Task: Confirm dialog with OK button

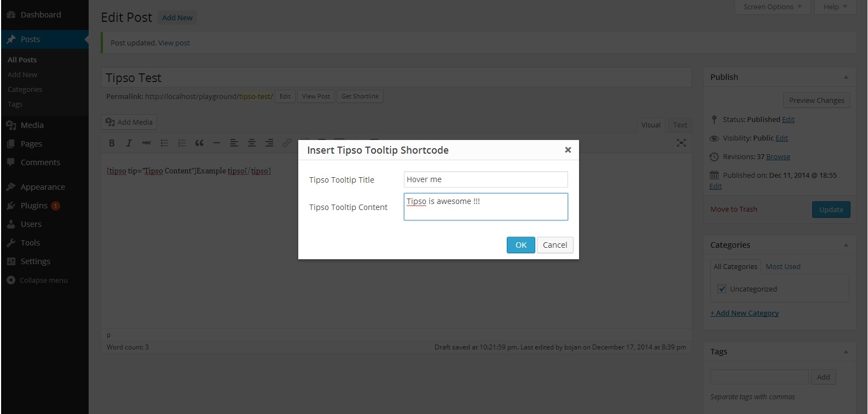Action: point(521,245)
